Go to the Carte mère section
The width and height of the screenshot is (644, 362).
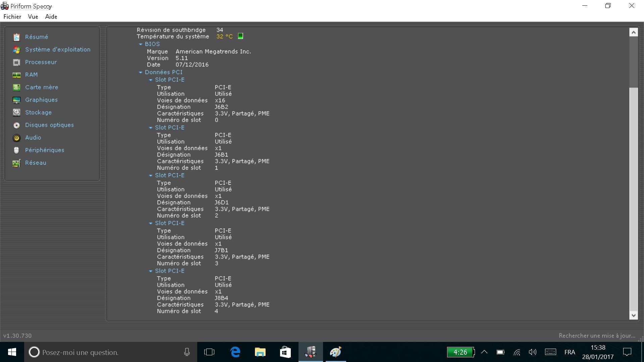(x=42, y=87)
